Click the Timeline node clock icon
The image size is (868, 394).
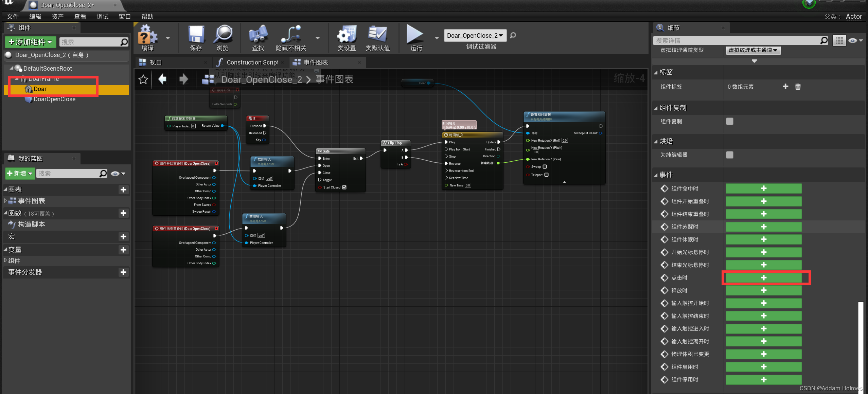(x=446, y=135)
